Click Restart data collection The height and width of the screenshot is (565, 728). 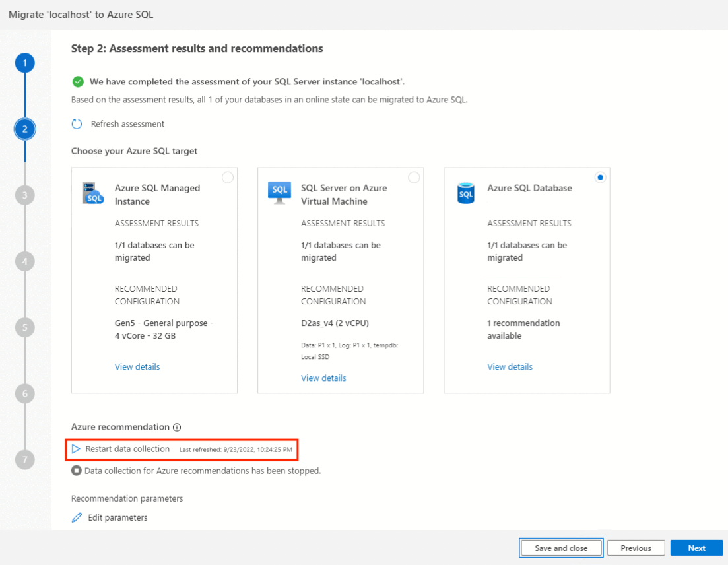tap(127, 449)
